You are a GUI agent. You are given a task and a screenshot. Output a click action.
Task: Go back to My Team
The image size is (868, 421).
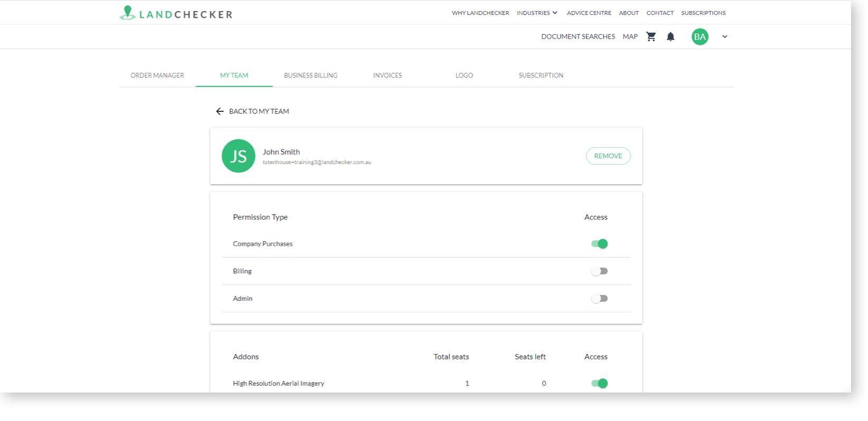[x=252, y=111]
